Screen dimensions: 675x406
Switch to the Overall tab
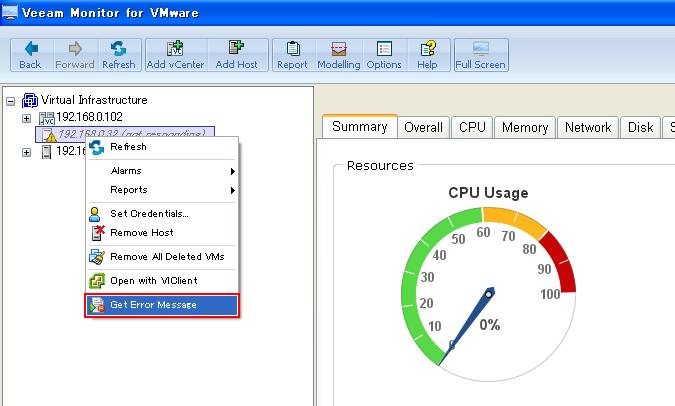click(424, 127)
